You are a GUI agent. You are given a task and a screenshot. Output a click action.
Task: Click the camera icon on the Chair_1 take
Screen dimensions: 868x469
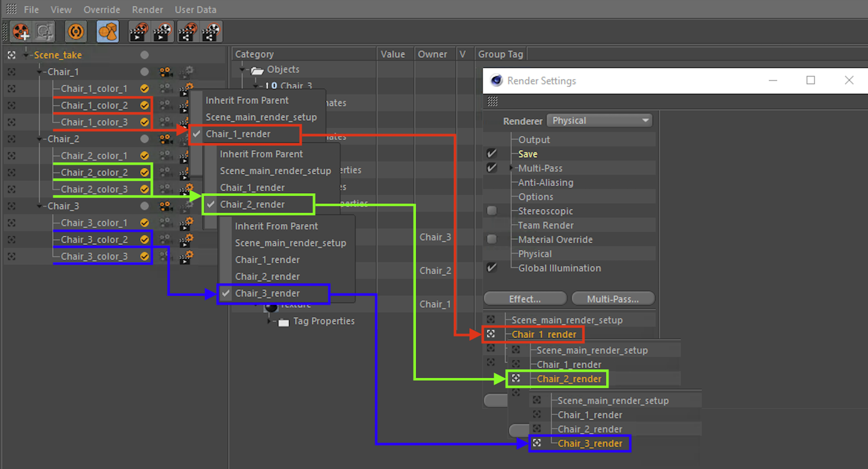(166, 72)
